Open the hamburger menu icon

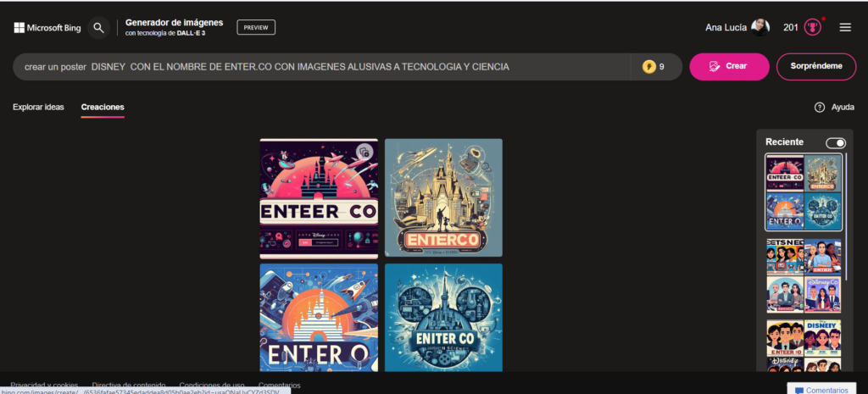pyautogui.click(x=845, y=27)
